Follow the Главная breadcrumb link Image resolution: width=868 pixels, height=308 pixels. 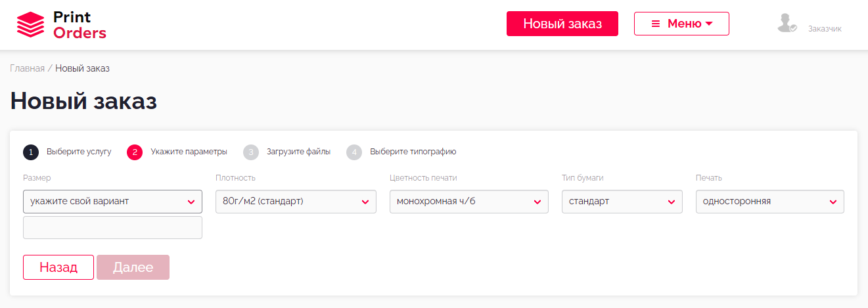click(27, 68)
